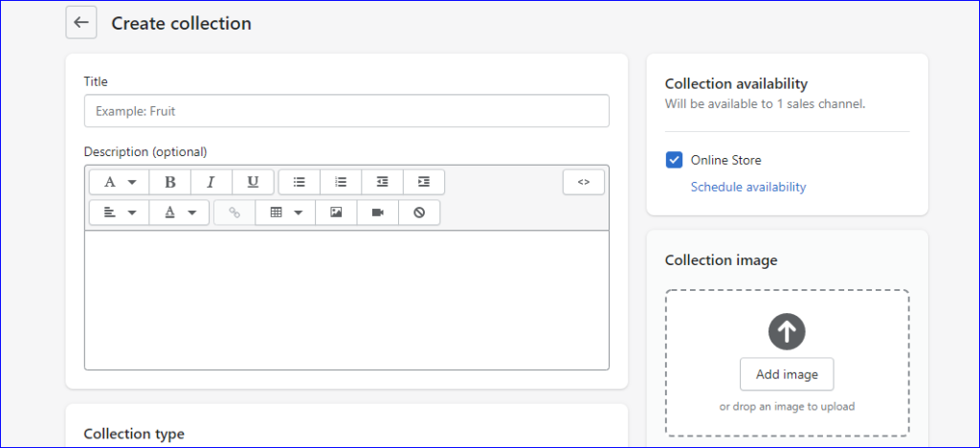Uncheck the Online Store checkbox
The width and height of the screenshot is (980, 448).
pos(674,160)
